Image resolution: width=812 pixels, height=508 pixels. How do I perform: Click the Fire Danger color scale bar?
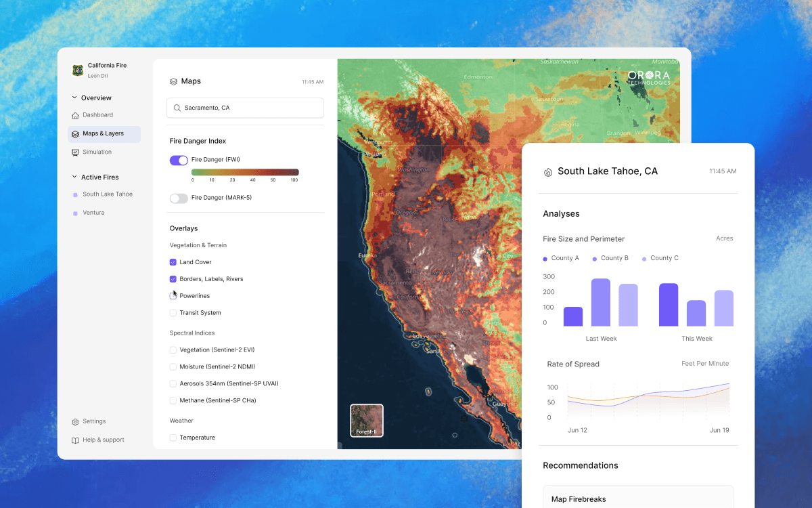click(245, 172)
